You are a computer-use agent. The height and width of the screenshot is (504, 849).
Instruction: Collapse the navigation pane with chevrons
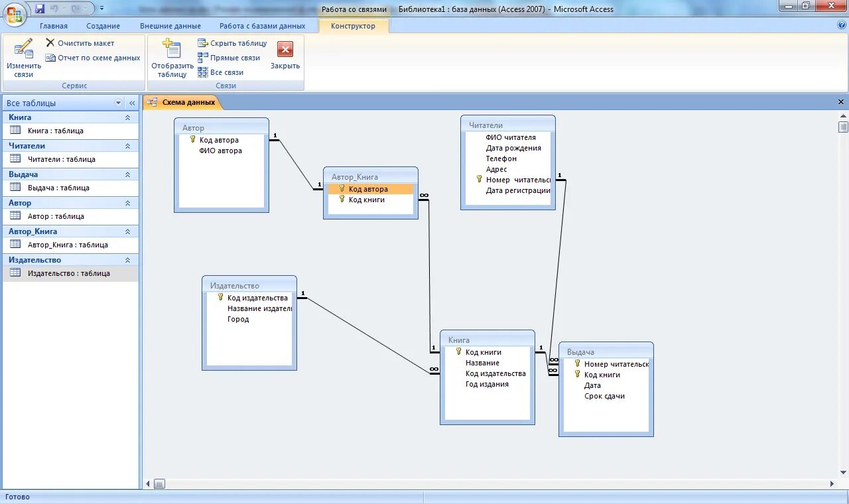pos(132,103)
